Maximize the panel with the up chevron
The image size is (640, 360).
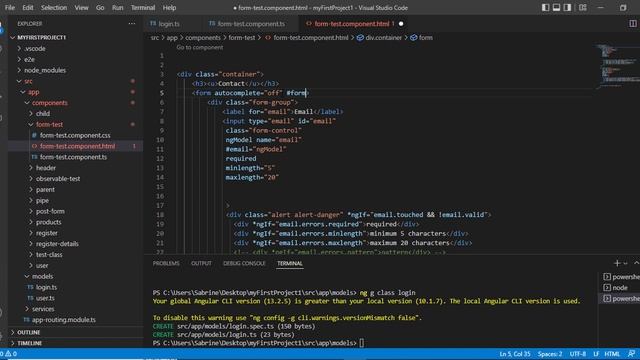pos(636,263)
